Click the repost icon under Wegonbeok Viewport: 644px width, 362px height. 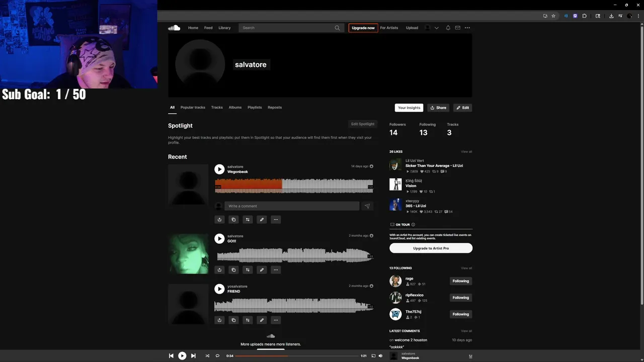click(248, 219)
